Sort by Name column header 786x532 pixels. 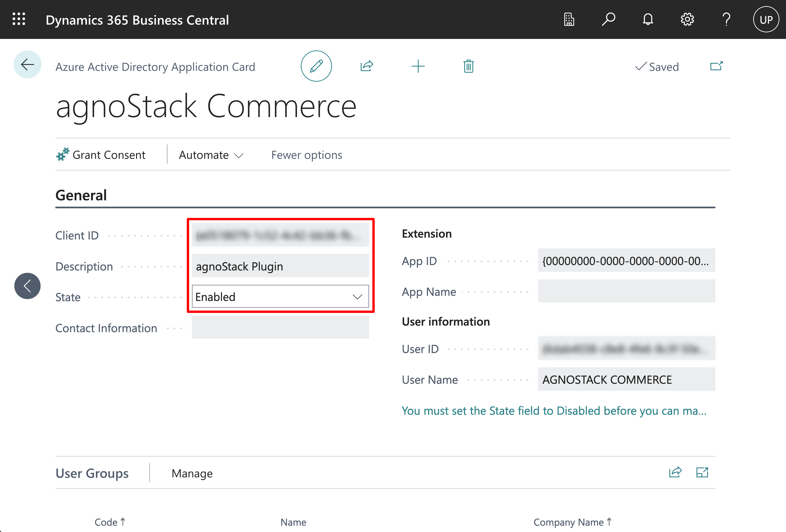click(293, 522)
